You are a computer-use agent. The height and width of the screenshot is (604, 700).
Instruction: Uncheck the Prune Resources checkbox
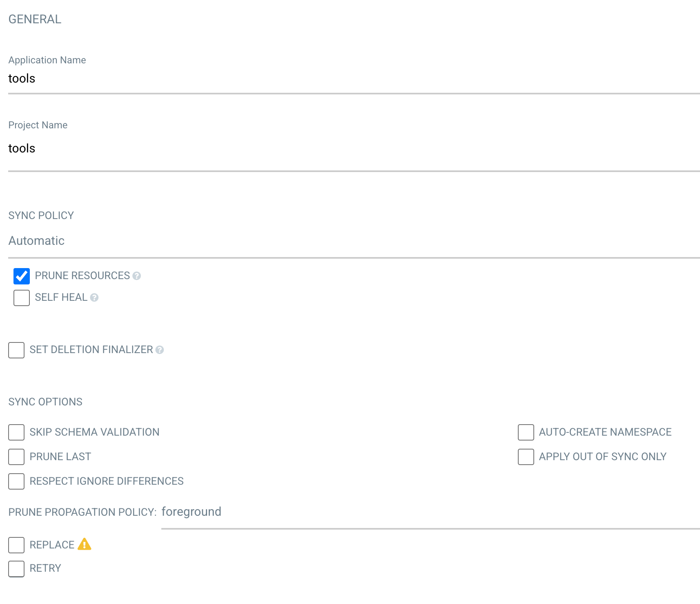(x=22, y=276)
